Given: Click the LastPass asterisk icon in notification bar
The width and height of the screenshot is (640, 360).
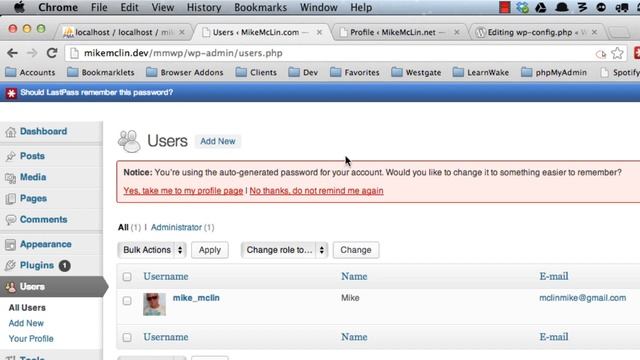Looking at the screenshot, I should 11,93.
